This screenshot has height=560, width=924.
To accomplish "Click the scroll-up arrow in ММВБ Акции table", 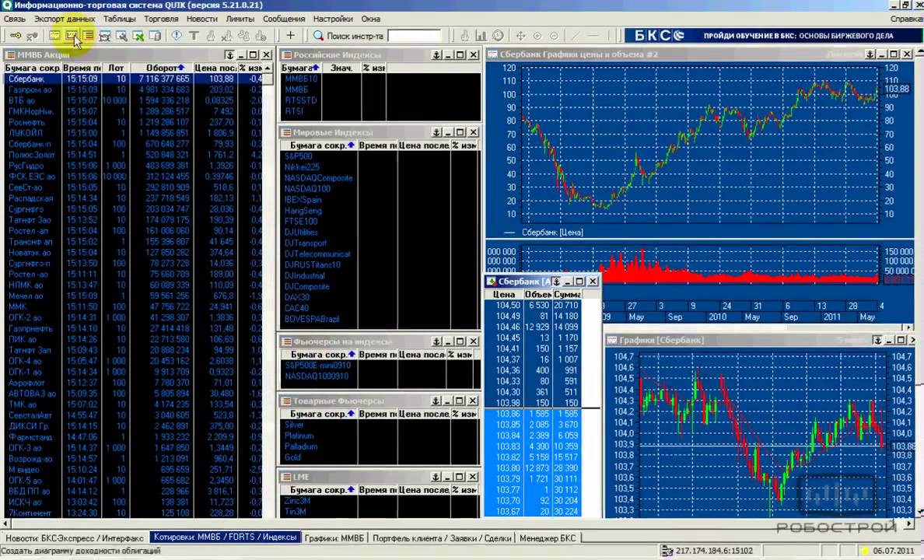I will point(268,68).
